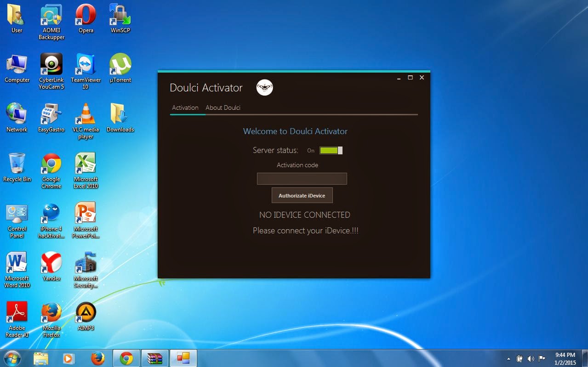The width and height of the screenshot is (588, 367).
Task: Launch iPhone 4 hacktivate shortcut
Action: (x=51, y=220)
